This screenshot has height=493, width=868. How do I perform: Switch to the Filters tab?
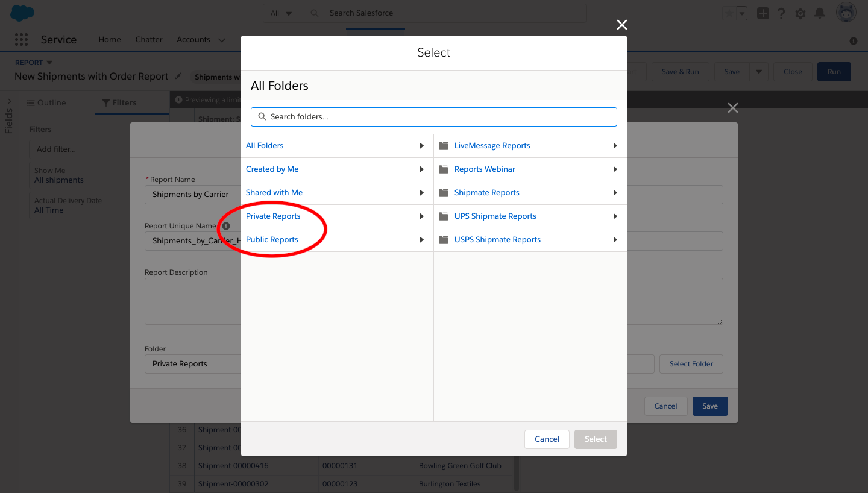click(x=119, y=103)
